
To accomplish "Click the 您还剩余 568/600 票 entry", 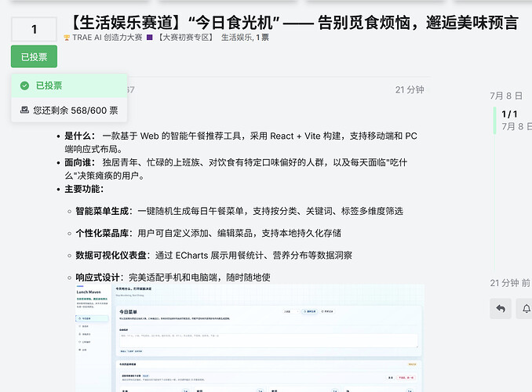I will (69, 110).
